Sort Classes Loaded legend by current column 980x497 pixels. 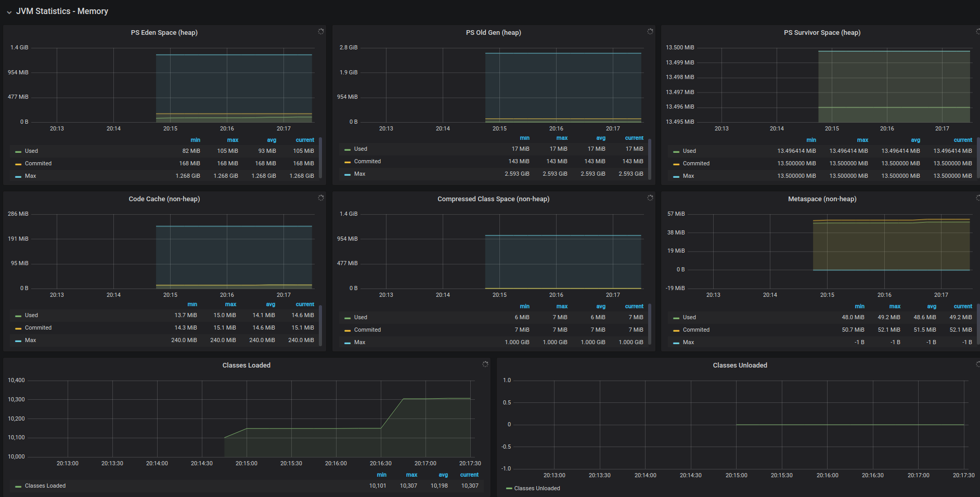coord(469,475)
